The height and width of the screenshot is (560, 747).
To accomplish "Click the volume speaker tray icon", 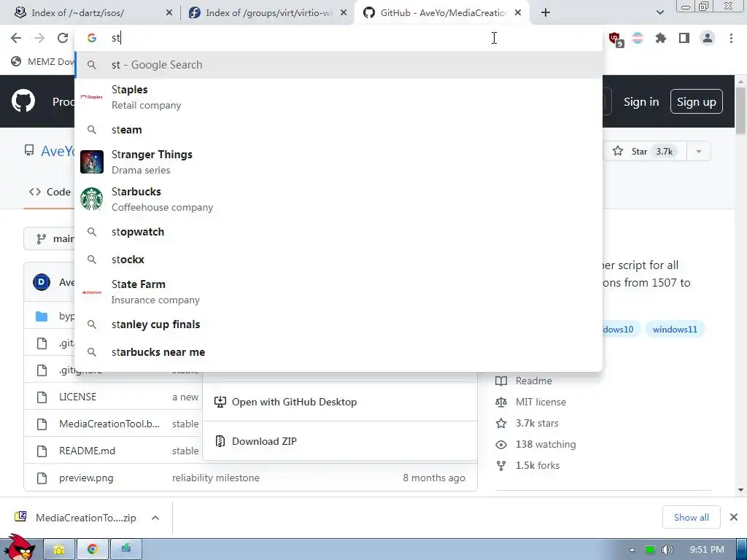I will pos(667,550).
